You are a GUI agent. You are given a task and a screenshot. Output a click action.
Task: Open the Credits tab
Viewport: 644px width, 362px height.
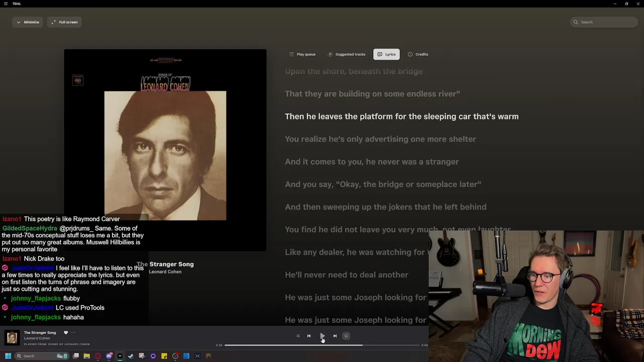(x=418, y=54)
